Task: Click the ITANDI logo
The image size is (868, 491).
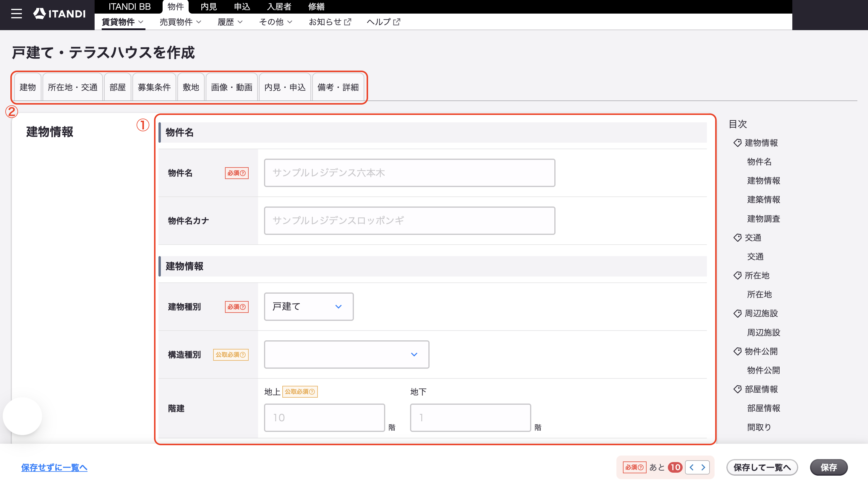Action: tap(59, 14)
